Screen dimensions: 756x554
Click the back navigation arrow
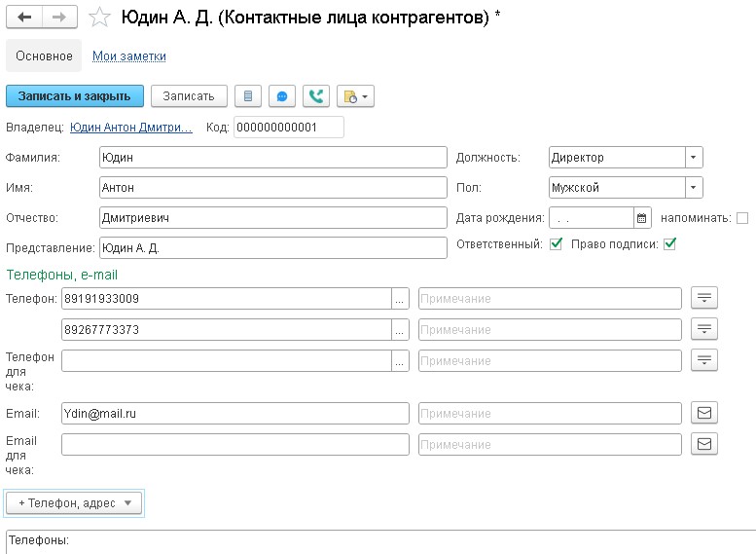(x=24, y=18)
